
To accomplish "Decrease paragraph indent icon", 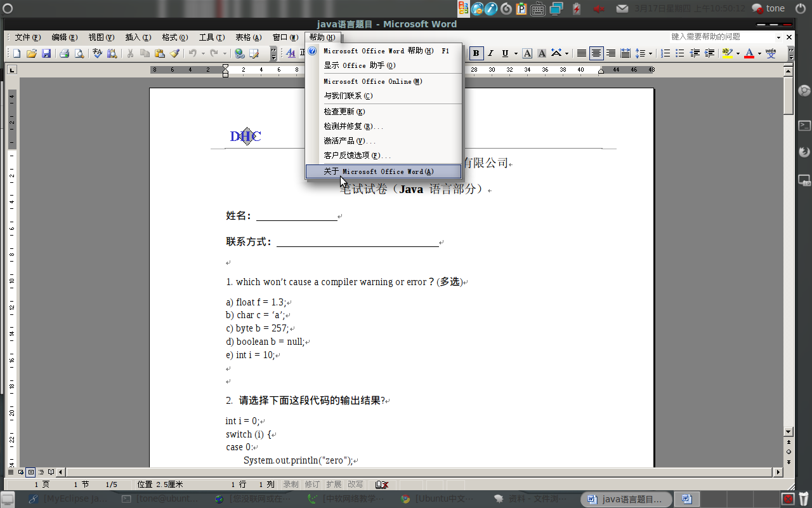I will click(695, 54).
